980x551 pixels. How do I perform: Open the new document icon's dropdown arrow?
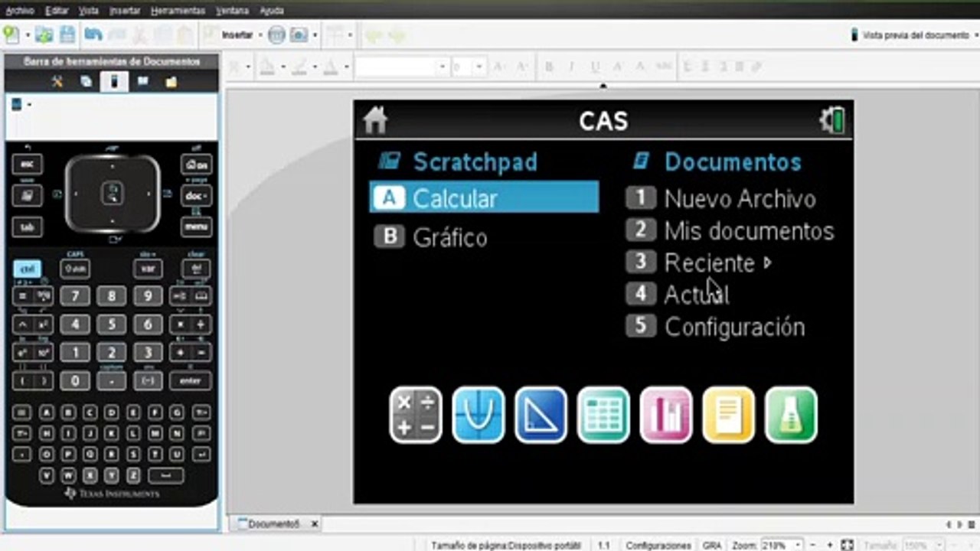click(27, 35)
